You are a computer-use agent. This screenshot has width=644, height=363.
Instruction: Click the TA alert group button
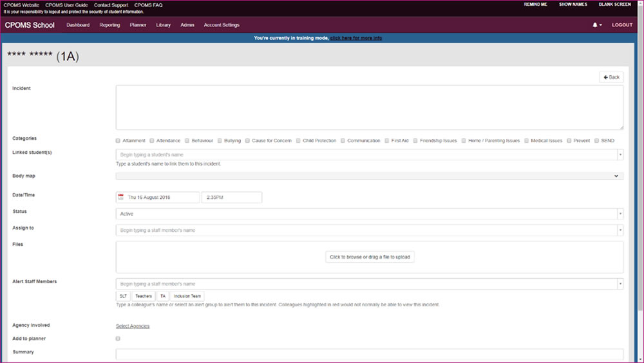pos(163,296)
